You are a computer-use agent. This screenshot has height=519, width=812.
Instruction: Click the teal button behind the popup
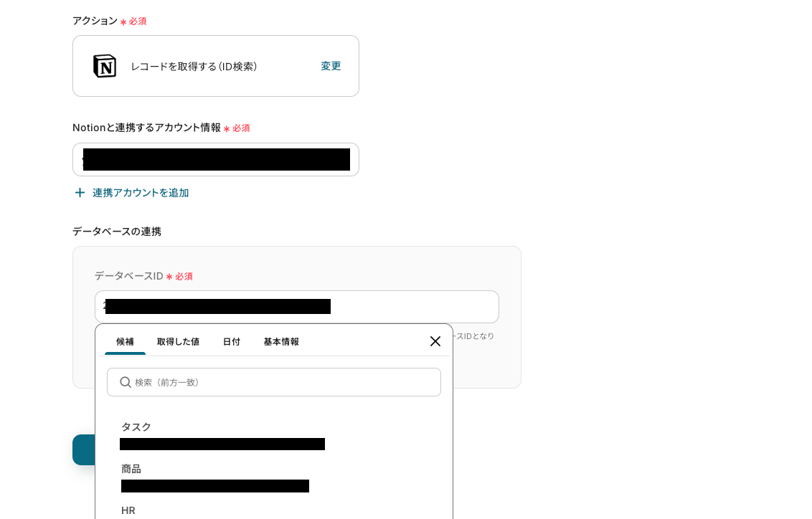pos(84,449)
